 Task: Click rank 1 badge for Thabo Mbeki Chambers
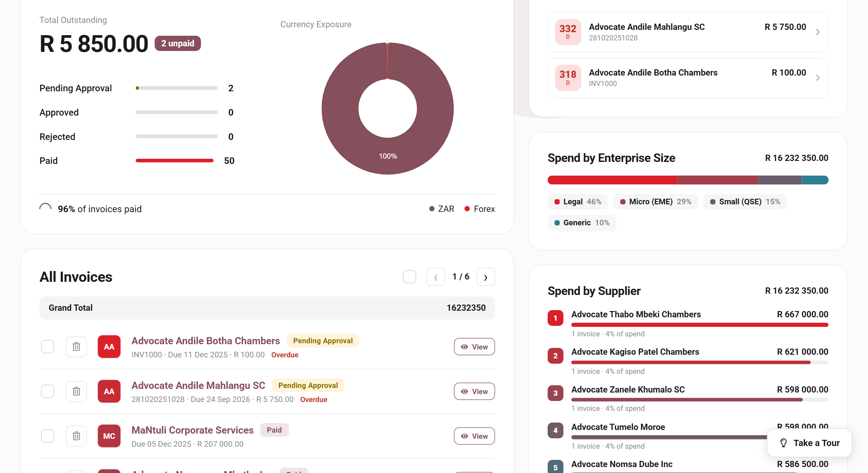555,318
